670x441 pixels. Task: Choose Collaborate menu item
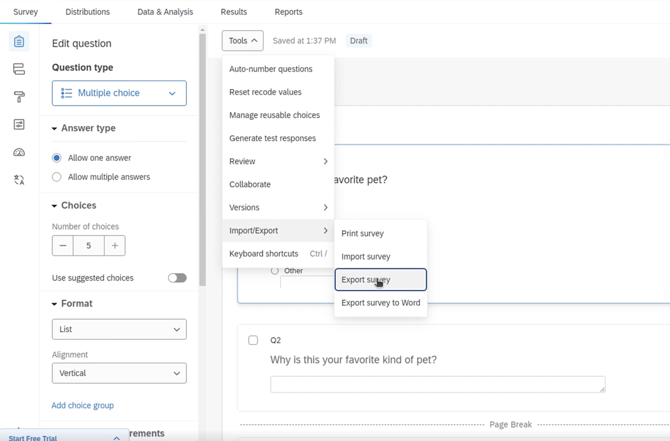[278, 184]
